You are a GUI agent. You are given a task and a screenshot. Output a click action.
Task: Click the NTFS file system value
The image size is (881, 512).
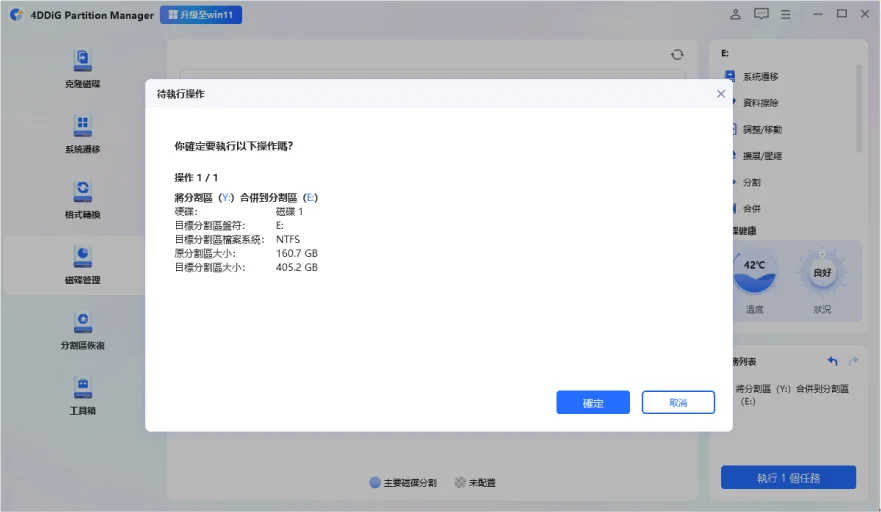point(288,239)
